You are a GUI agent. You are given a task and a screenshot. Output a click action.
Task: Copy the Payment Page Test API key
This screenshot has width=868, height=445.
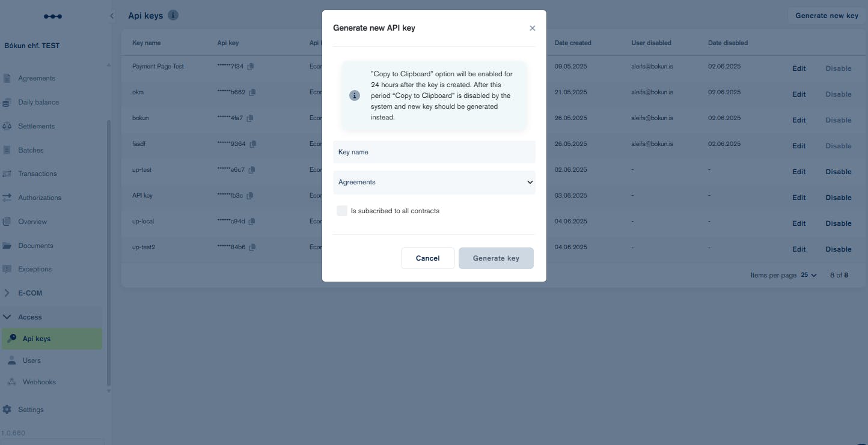click(251, 67)
